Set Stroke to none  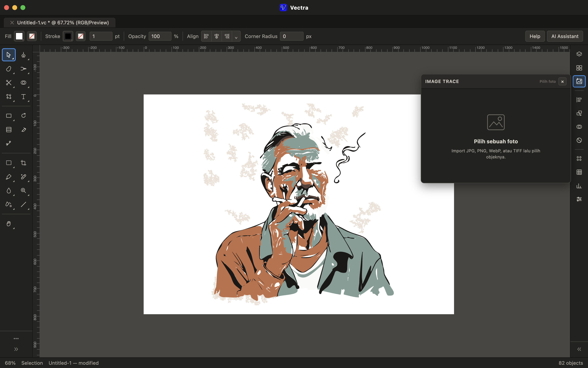(81, 36)
